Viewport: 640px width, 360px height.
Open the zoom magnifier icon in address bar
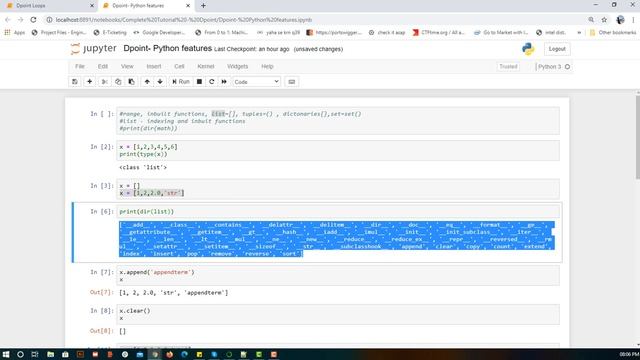(x=591, y=20)
